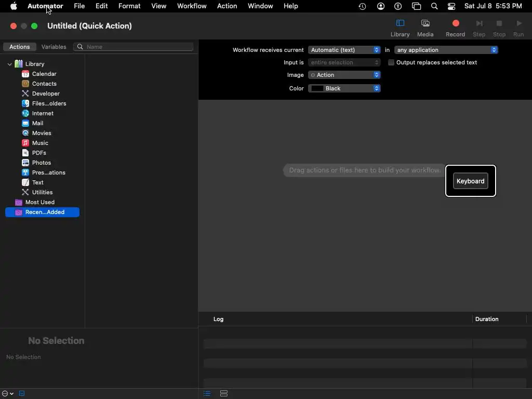Image resolution: width=532 pixels, height=399 pixels.
Task: Open the Window menu
Action: point(260,6)
